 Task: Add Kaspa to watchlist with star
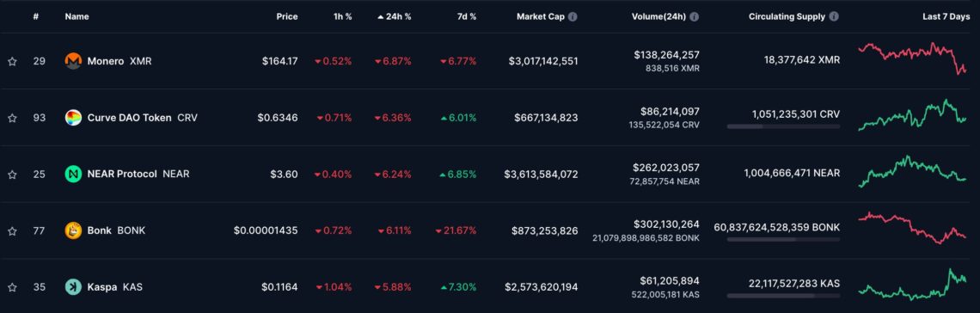[12, 287]
